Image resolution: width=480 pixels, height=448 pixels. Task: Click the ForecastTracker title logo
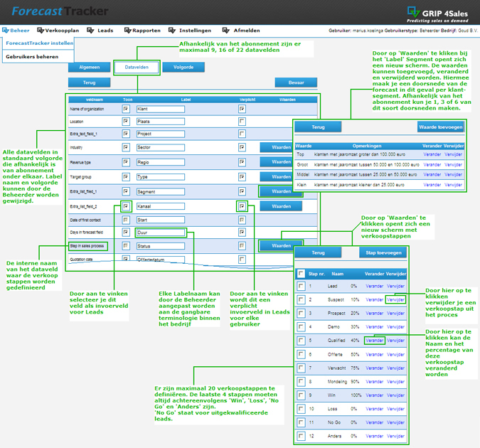pos(60,11)
